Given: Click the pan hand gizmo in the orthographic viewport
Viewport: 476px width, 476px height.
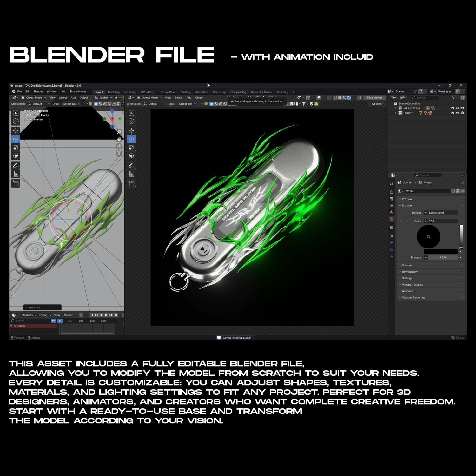Looking at the screenshot, I should [x=119, y=139].
